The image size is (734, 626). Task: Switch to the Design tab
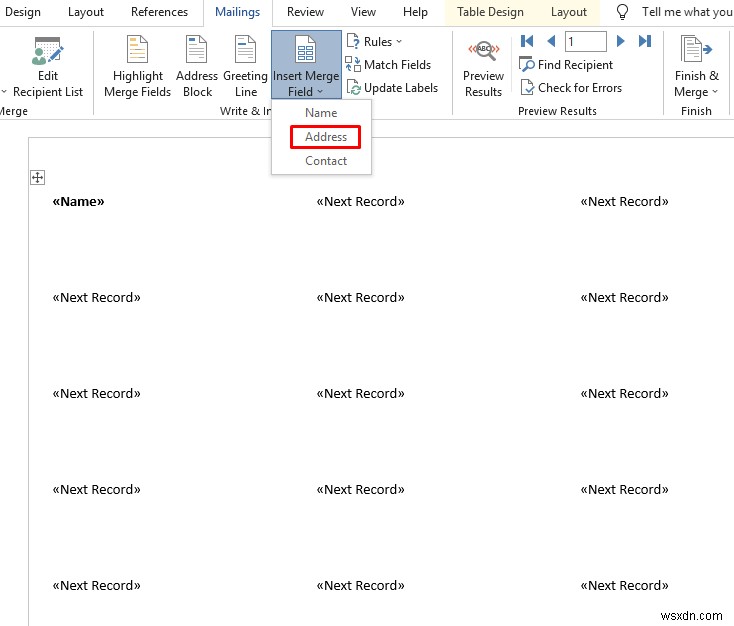pos(22,12)
